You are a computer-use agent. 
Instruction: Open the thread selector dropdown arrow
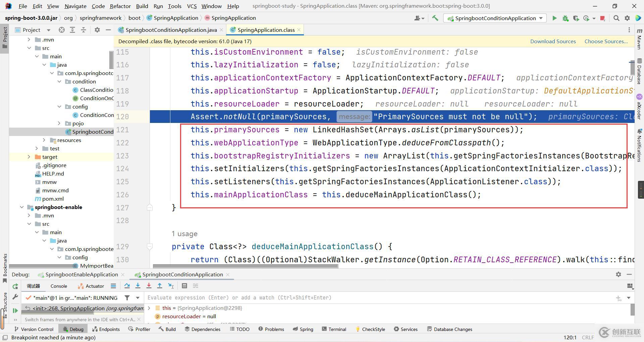point(138,297)
